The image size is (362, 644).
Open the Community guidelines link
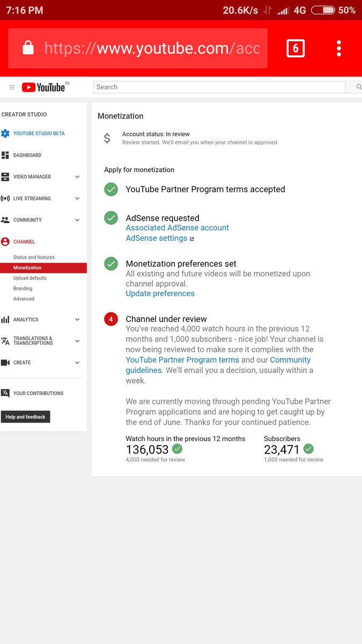[218, 365]
